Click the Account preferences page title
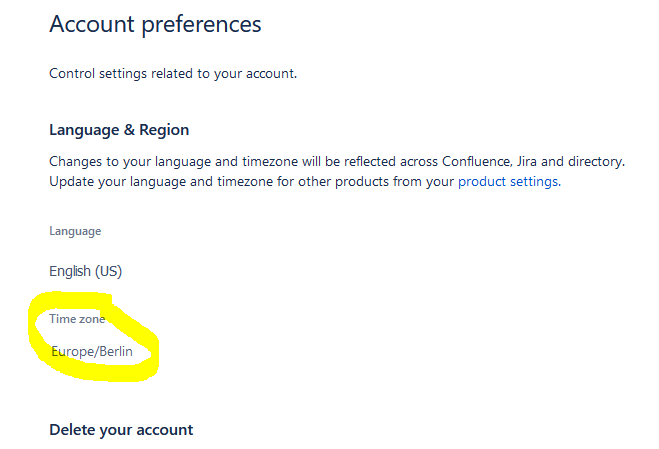 click(x=155, y=24)
